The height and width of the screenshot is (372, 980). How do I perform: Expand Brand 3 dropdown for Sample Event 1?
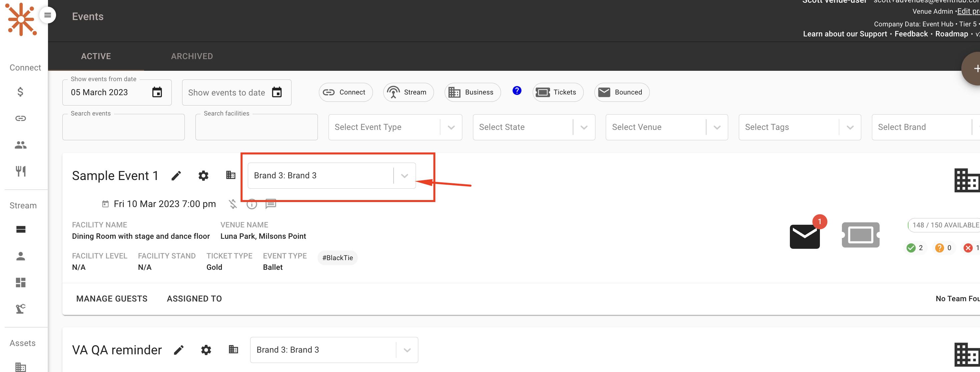coord(404,176)
